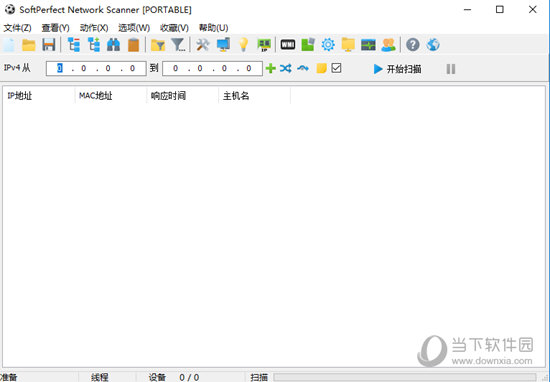The image size is (550, 382).
Task: Click the New file toolbar icon
Action: (x=9, y=45)
